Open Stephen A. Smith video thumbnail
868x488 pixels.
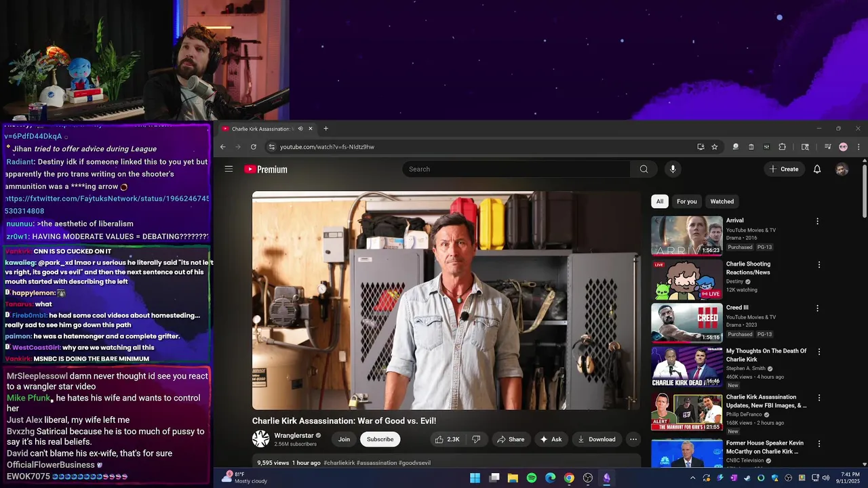(x=687, y=367)
